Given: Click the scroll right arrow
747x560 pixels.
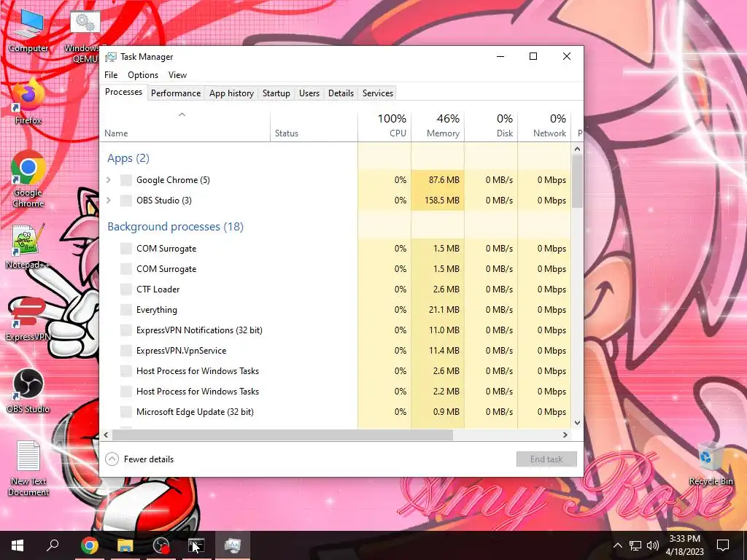Looking at the screenshot, I should tap(565, 435).
